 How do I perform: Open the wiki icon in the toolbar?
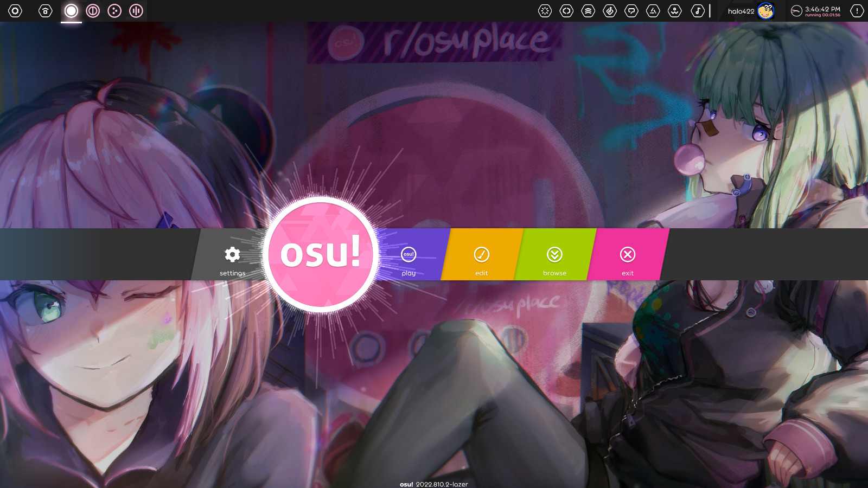click(653, 10)
